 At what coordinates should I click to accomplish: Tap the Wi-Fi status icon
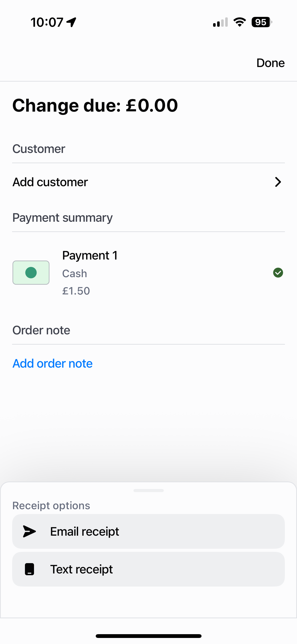[x=240, y=22]
